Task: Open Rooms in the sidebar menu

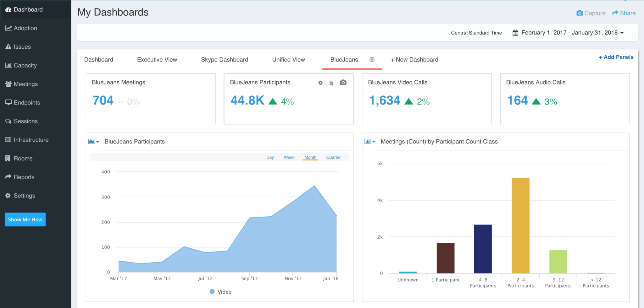Action: point(36,158)
